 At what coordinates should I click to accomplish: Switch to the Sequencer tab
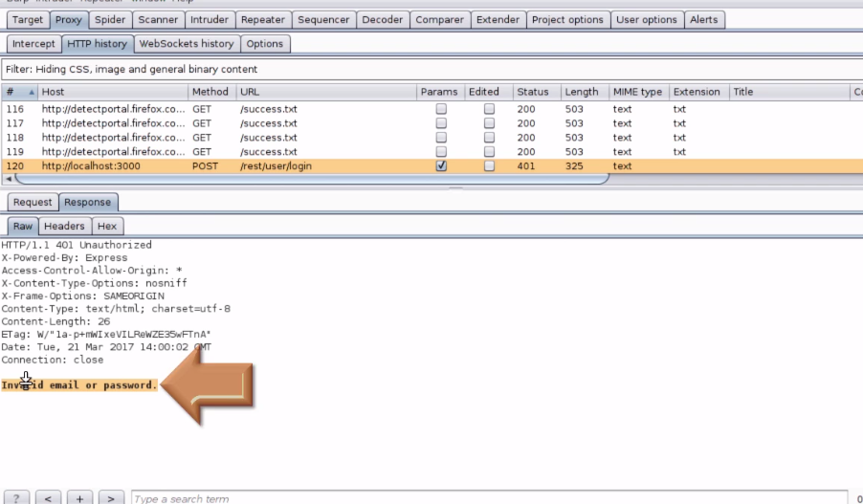(x=323, y=20)
